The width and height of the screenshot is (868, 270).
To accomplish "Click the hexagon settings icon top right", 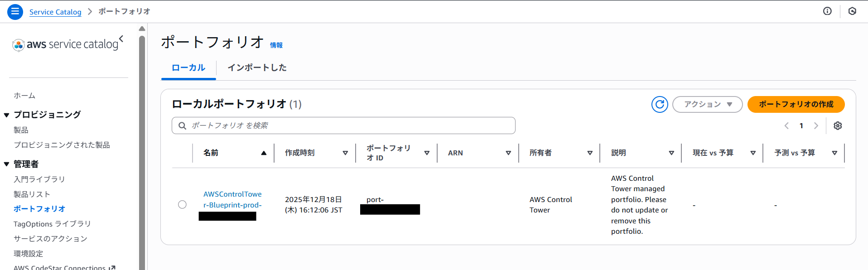I will point(852,11).
